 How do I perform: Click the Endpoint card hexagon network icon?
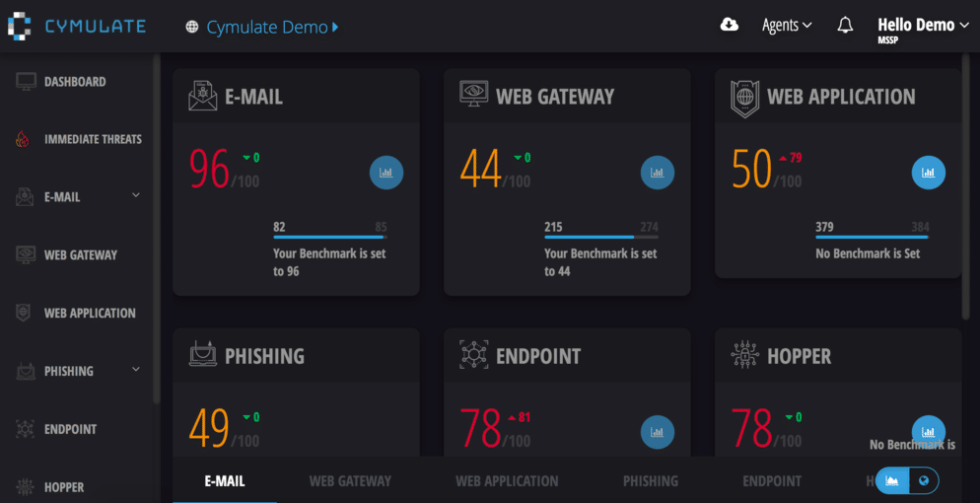point(474,355)
